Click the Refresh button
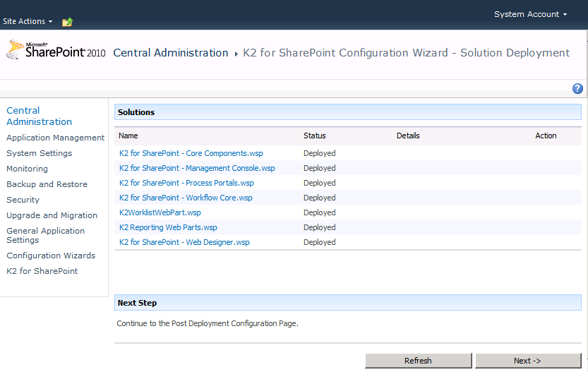This screenshot has width=588, height=372. tap(418, 361)
